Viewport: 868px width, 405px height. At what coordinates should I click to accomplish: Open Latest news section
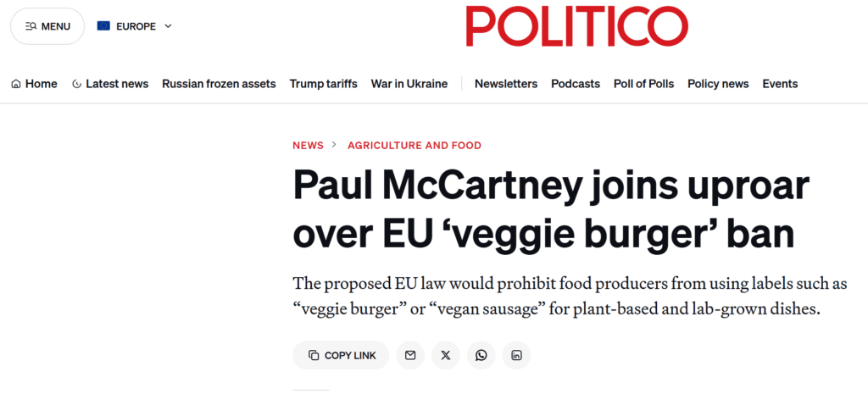[x=110, y=84]
